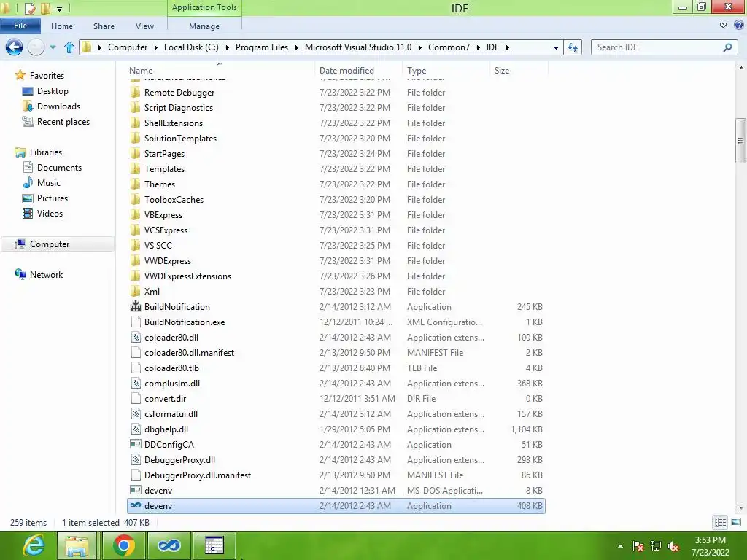Open the calendar app on the taskbar
This screenshot has height=560, width=747.
coord(214,545)
